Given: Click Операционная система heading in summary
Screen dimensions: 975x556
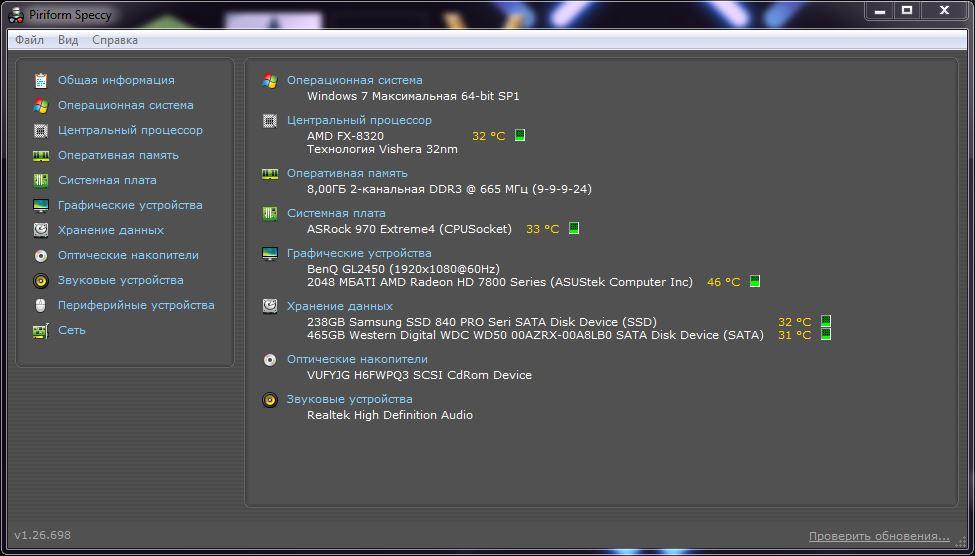Looking at the screenshot, I should pos(354,80).
